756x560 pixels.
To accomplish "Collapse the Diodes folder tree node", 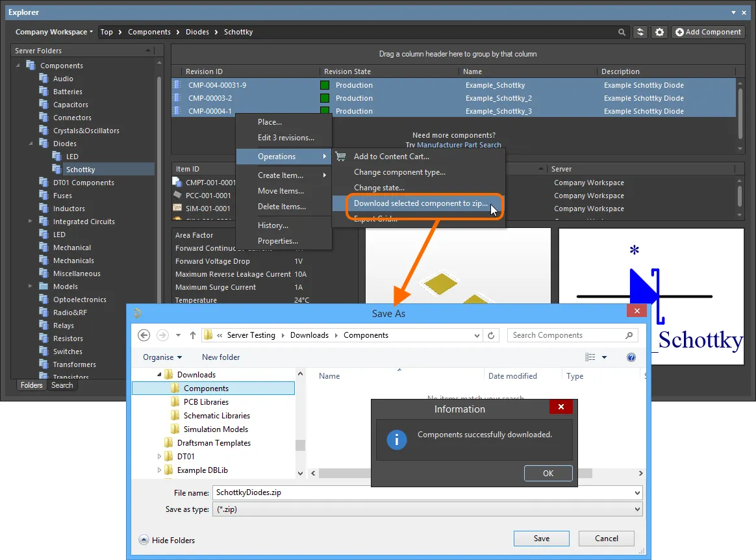I will click(x=31, y=144).
